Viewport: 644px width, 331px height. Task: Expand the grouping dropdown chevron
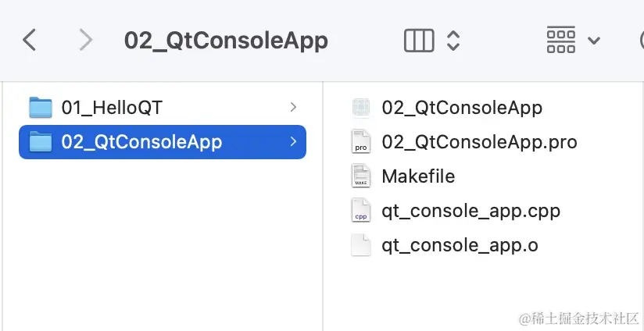tap(594, 41)
